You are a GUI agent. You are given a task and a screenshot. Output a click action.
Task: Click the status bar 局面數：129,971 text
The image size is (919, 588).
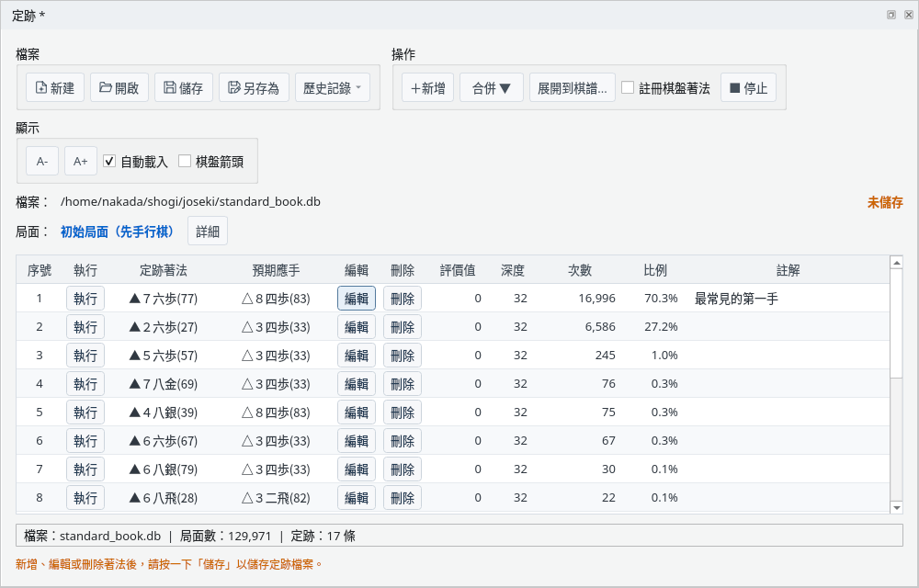pos(225,536)
